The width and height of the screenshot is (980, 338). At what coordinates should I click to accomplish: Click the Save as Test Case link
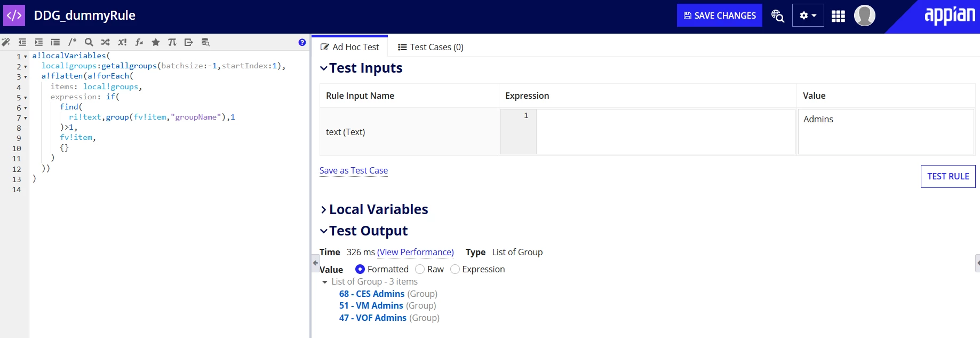(354, 170)
